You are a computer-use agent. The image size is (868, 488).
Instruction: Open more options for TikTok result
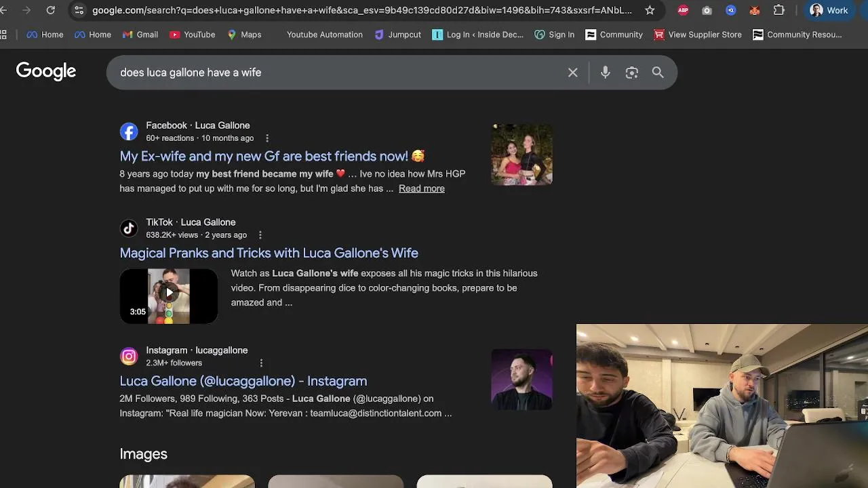click(260, 235)
